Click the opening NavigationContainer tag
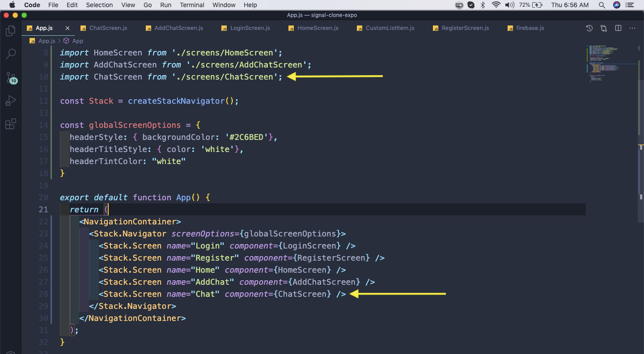Image resolution: width=644 pixels, height=354 pixels. point(130,222)
